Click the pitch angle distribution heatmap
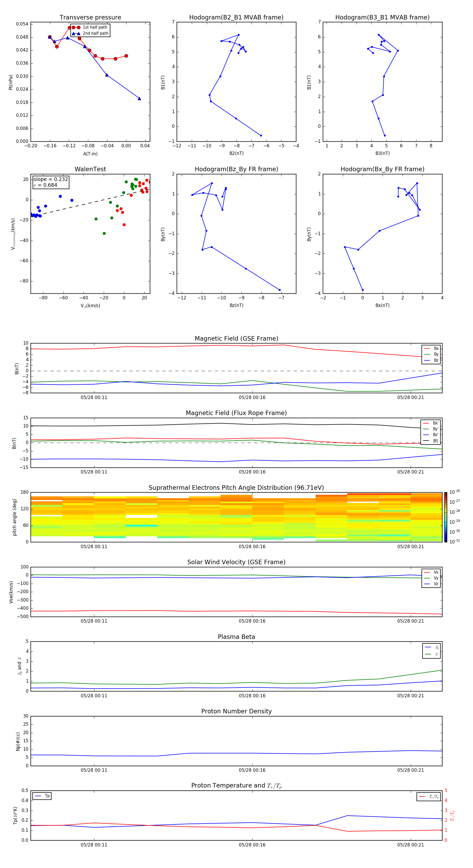Image resolution: width=473 pixels, height=868 pixels. 236,517
